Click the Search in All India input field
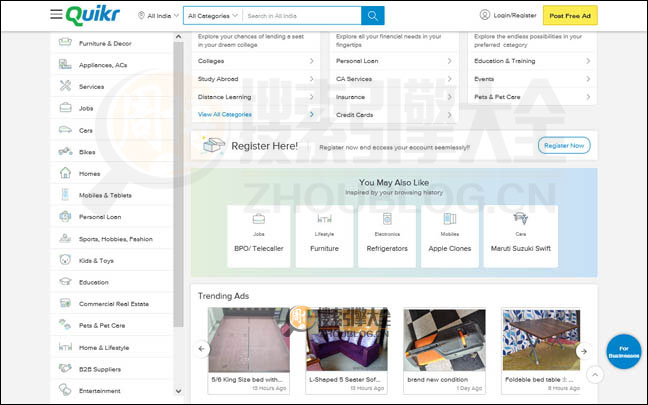This screenshot has width=648, height=405. pos(302,16)
